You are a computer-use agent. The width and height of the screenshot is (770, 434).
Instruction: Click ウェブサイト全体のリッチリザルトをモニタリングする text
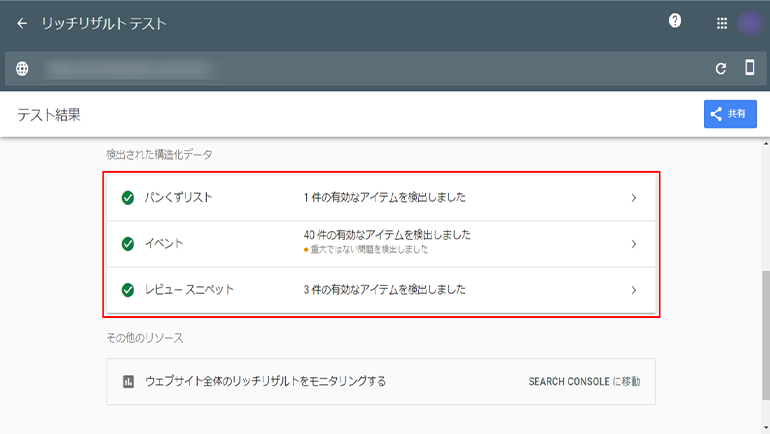coord(265,381)
